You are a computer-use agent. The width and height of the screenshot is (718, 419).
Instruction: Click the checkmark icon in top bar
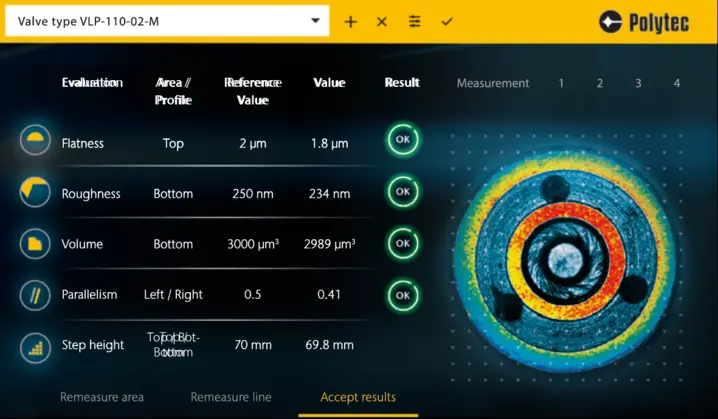coord(446,22)
